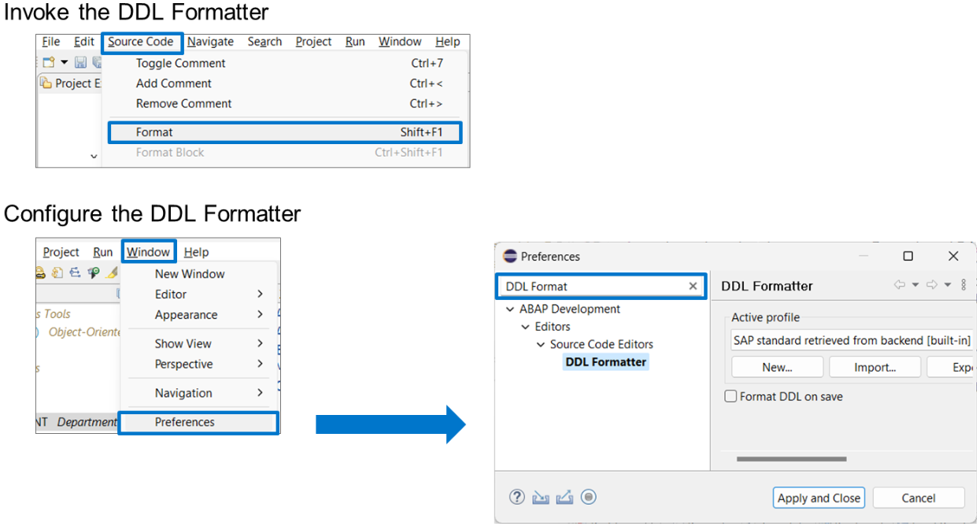Click the Object-Oriented italic tree text
This screenshot has width=980, height=526.
85,332
